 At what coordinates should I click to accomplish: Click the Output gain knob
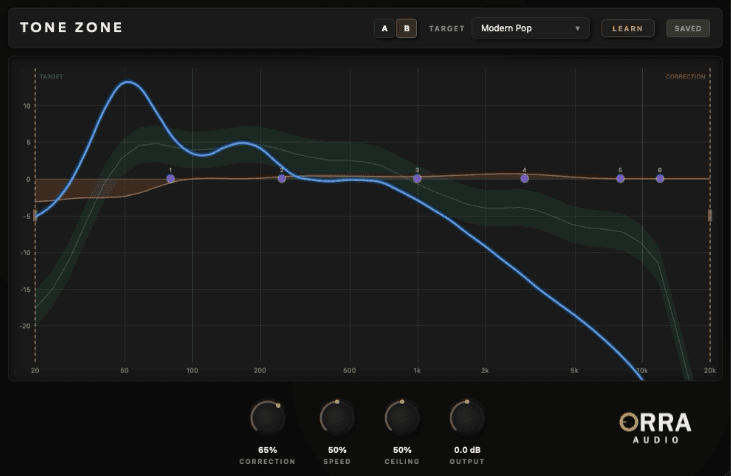[x=467, y=415]
